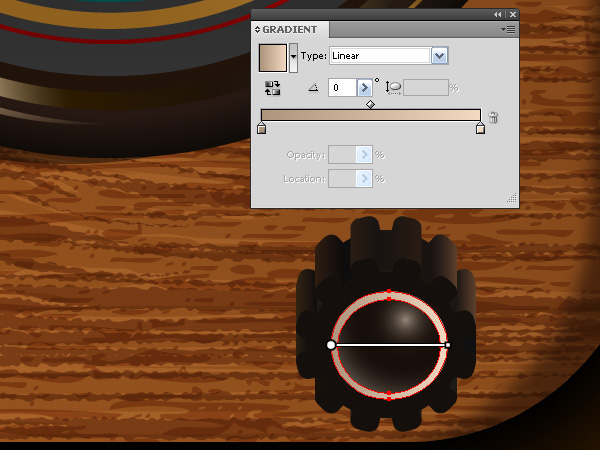Click the bottom anchor point of the selected ring
The height and width of the screenshot is (450, 600).
click(x=389, y=398)
